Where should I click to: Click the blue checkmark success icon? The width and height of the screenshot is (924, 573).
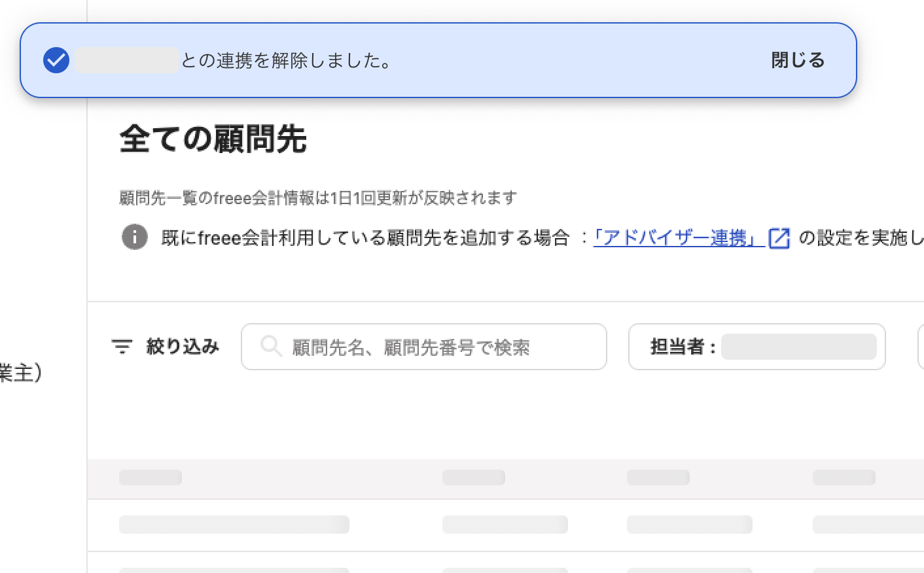(x=56, y=60)
